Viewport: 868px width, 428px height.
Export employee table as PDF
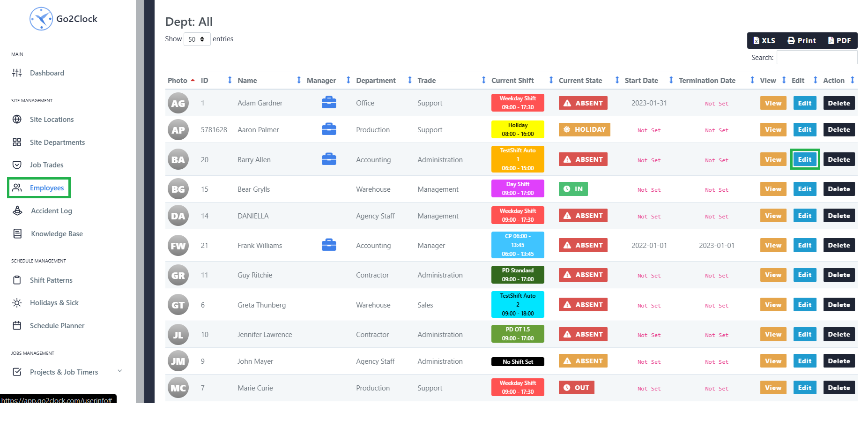[x=839, y=41]
